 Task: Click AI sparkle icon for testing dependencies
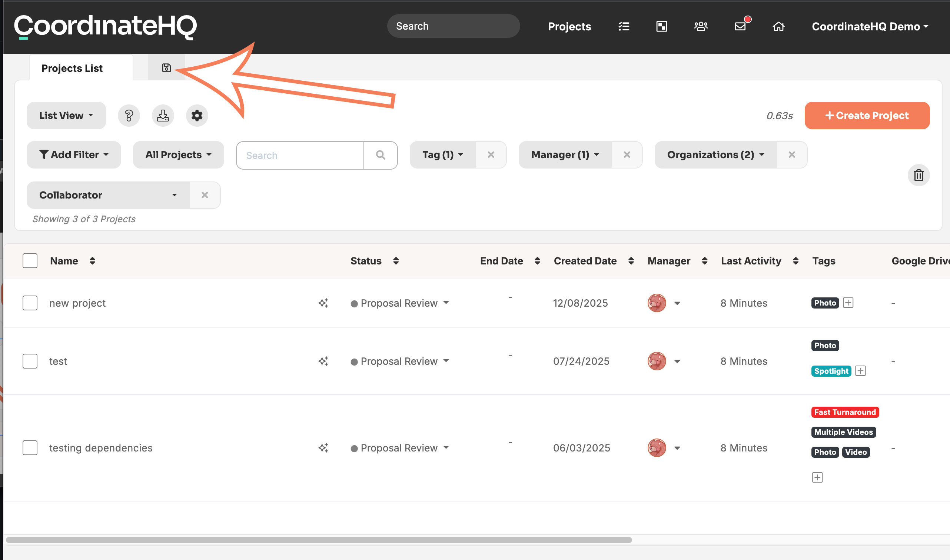click(x=323, y=448)
